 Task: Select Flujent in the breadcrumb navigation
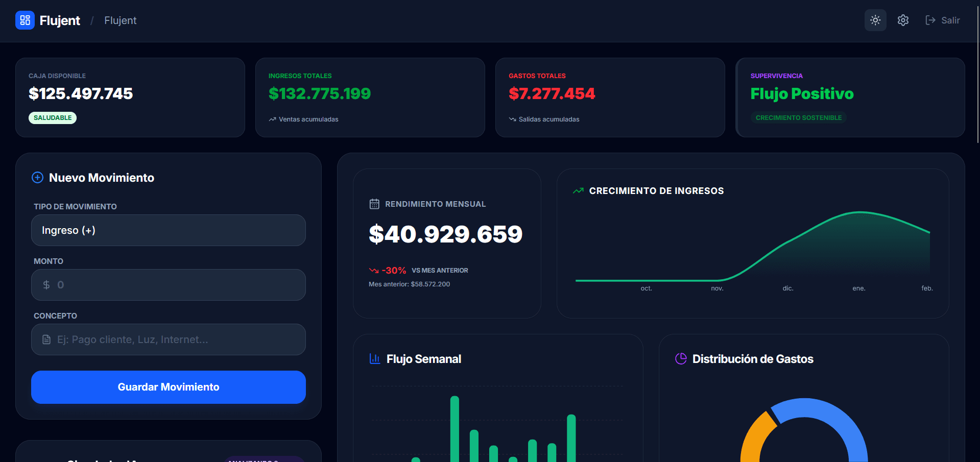tap(120, 20)
